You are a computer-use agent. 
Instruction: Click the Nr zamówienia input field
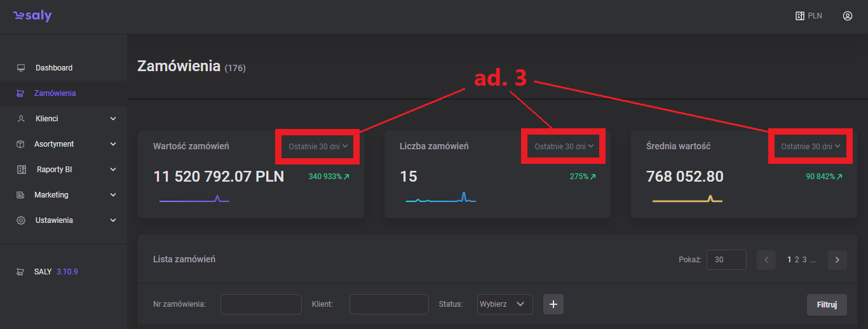261,304
